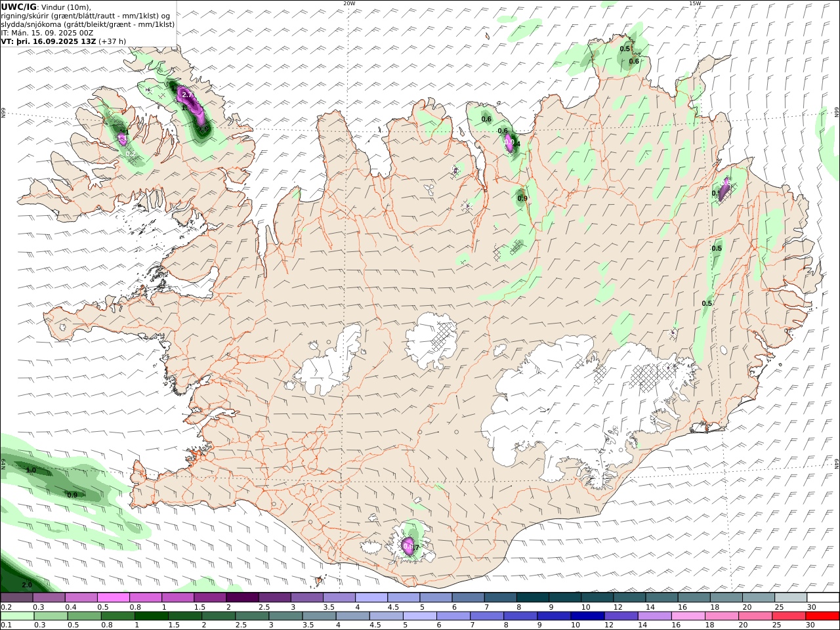Click the 66N latitude label on right map edge

(837, 113)
